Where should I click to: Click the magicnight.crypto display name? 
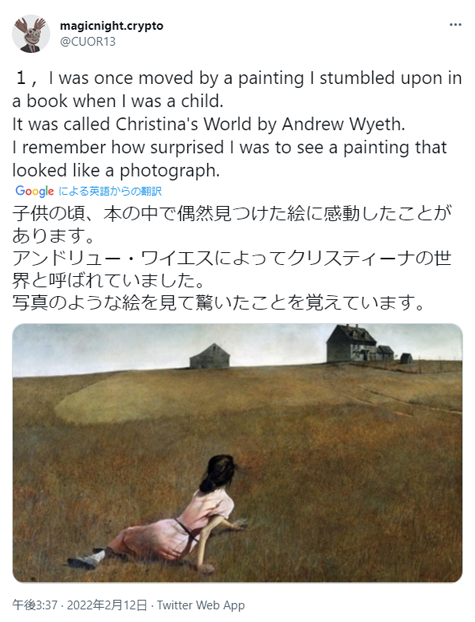click(x=112, y=26)
